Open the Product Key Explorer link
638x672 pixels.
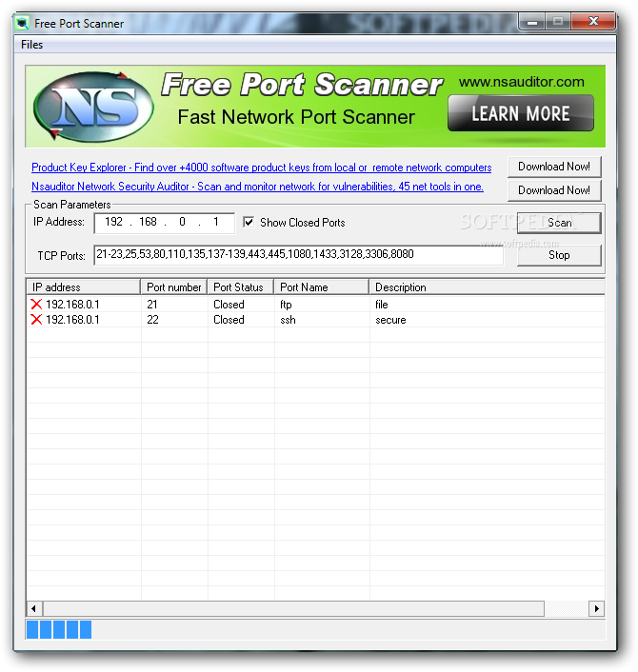(262, 168)
